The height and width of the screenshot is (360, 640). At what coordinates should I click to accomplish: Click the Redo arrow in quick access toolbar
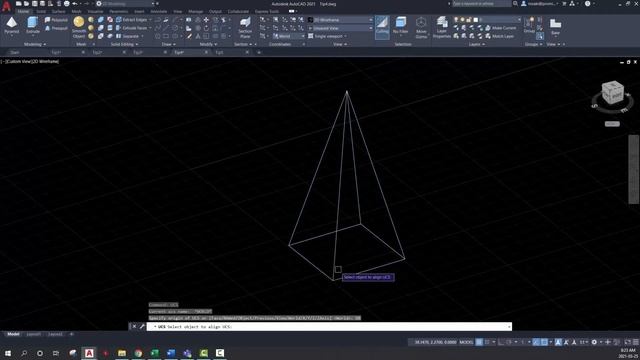(86, 4)
